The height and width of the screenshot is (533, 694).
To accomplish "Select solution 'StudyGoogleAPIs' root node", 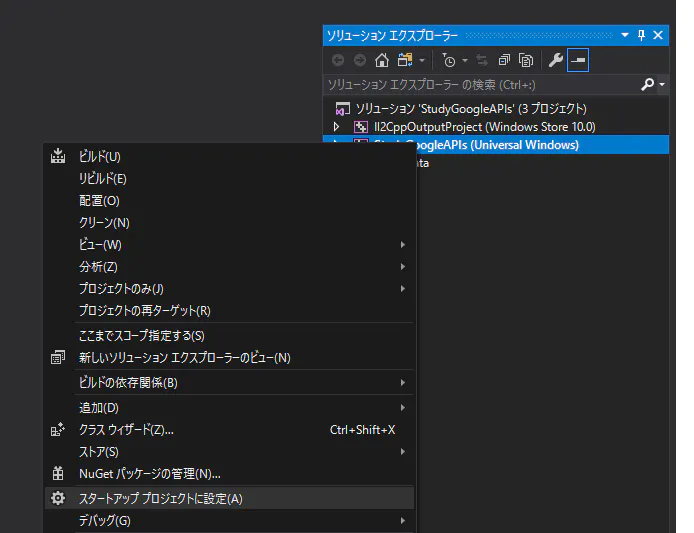I will [471, 108].
